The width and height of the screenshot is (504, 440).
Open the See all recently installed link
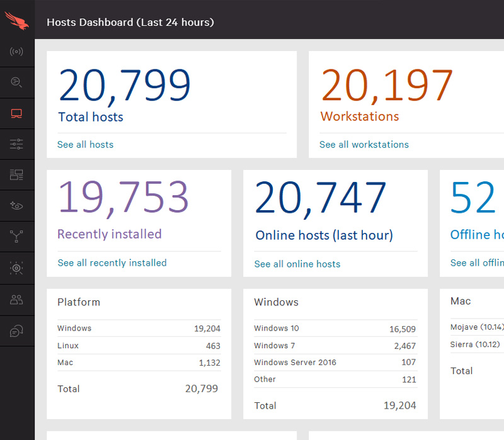[x=112, y=263]
